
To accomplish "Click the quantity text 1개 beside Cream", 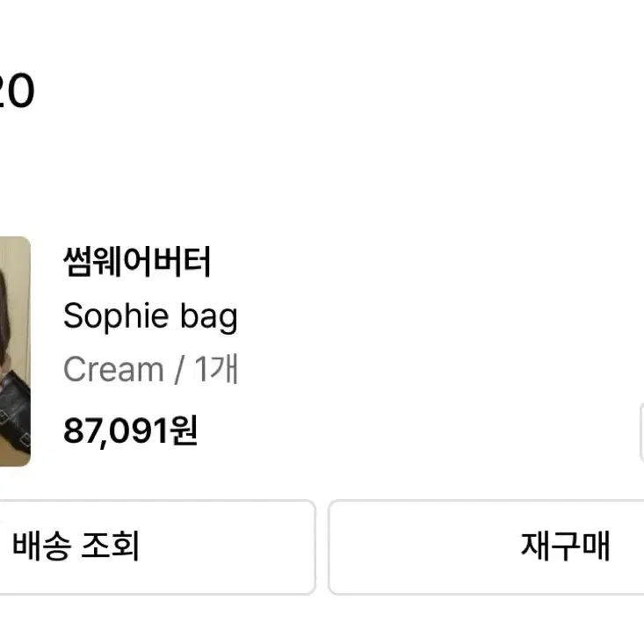I will (216, 369).
